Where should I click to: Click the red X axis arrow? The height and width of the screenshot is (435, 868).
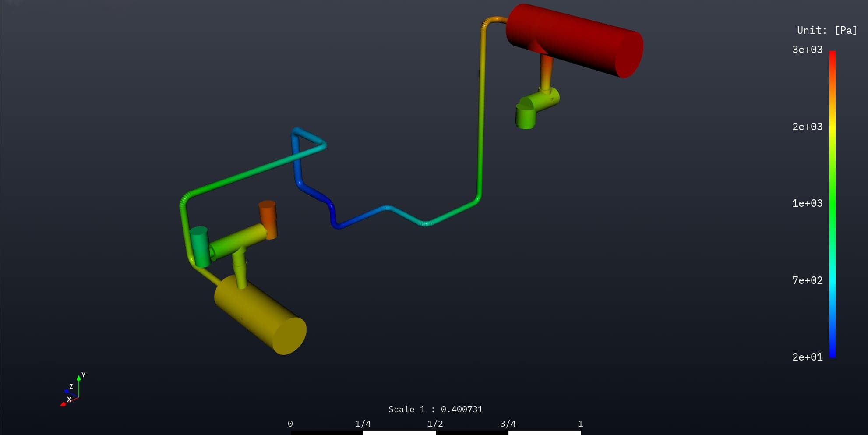coord(63,403)
